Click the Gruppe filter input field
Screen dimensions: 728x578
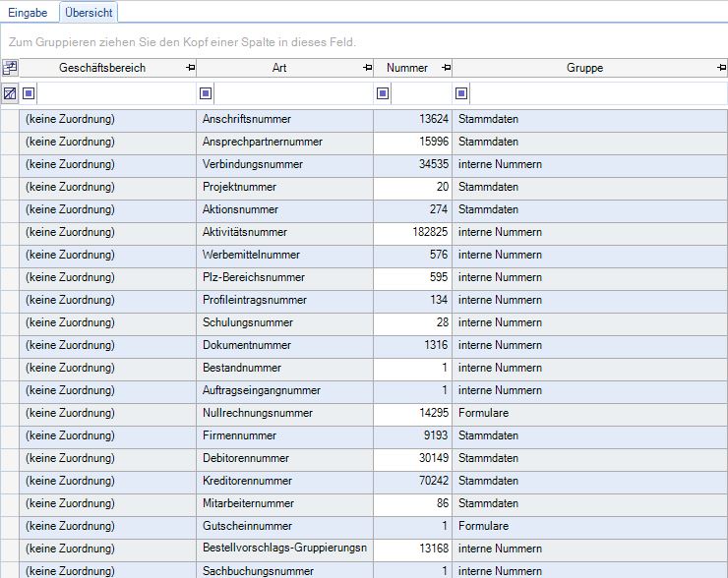coord(596,93)
